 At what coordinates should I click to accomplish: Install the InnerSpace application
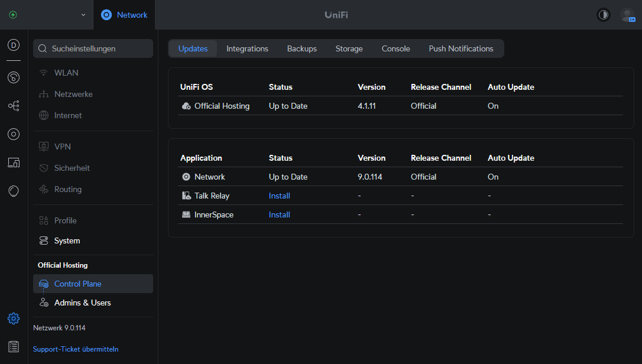click(279, 214)
